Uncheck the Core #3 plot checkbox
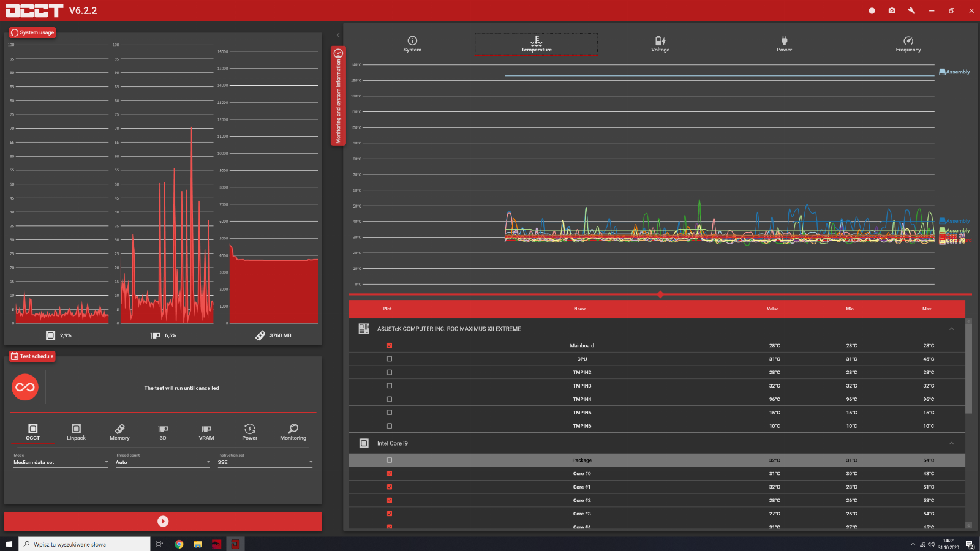Image resolution: width=980 pixels, height=551 pixels. click(x=390, y=514)
